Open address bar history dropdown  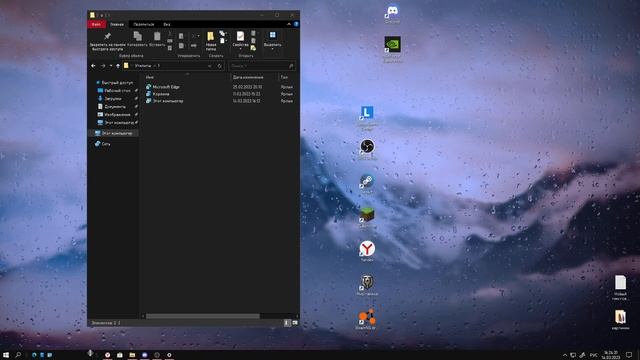pos(210,66)
